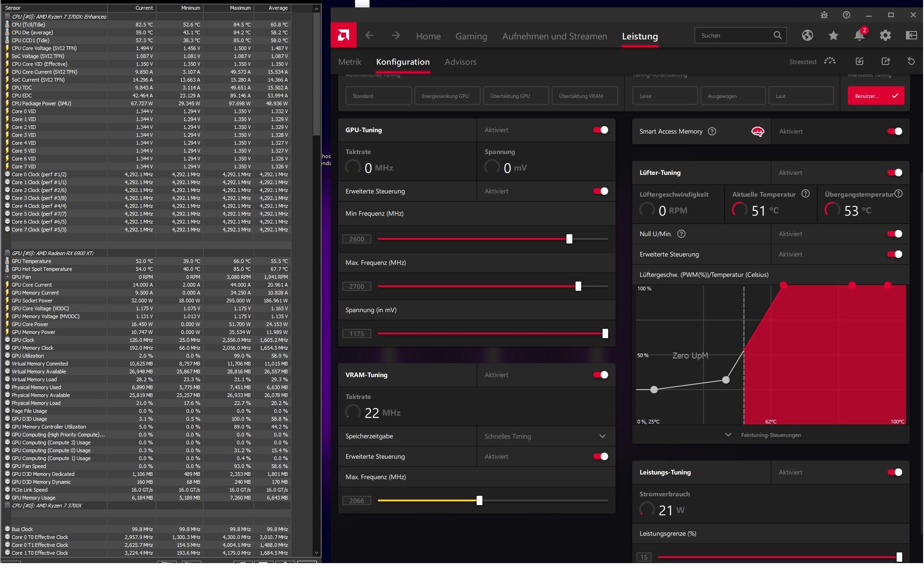Viewport: 924px width, 577px height.
Task: Go back with the left arrow icon
Action: coord(369,35)
